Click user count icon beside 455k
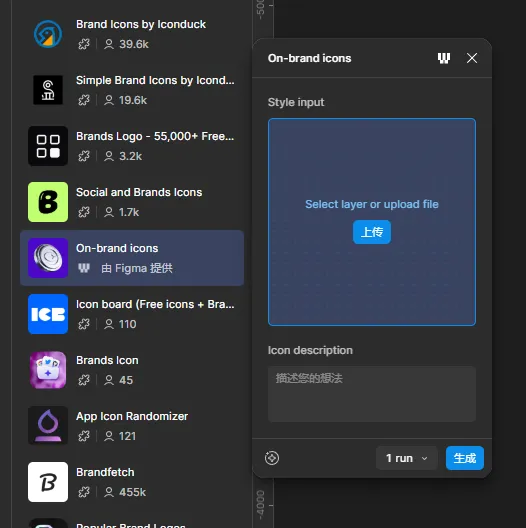The width and height of the screenshot is (526, 528). point(109,492)
